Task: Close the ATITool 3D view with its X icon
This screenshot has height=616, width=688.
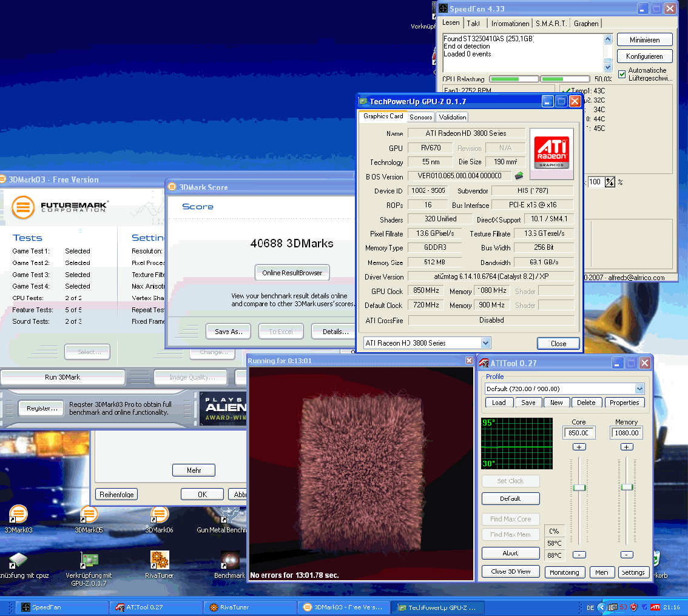Action: coord(469,361)
